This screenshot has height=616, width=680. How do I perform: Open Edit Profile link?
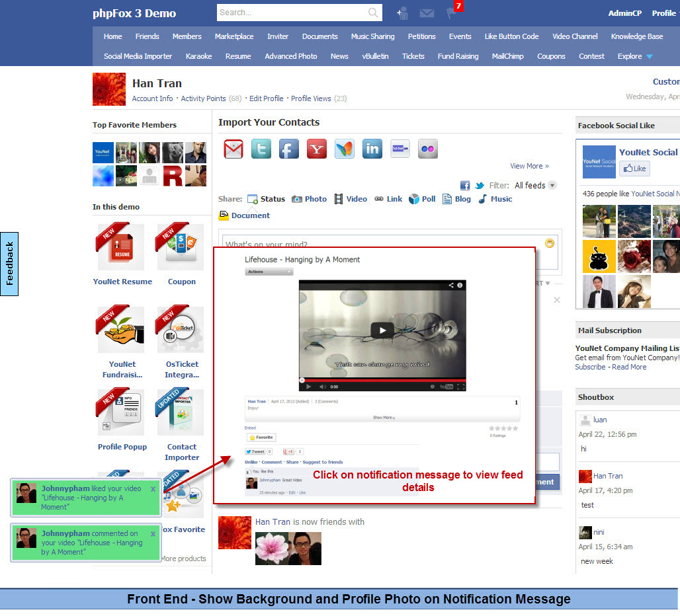tap(267, 98)
